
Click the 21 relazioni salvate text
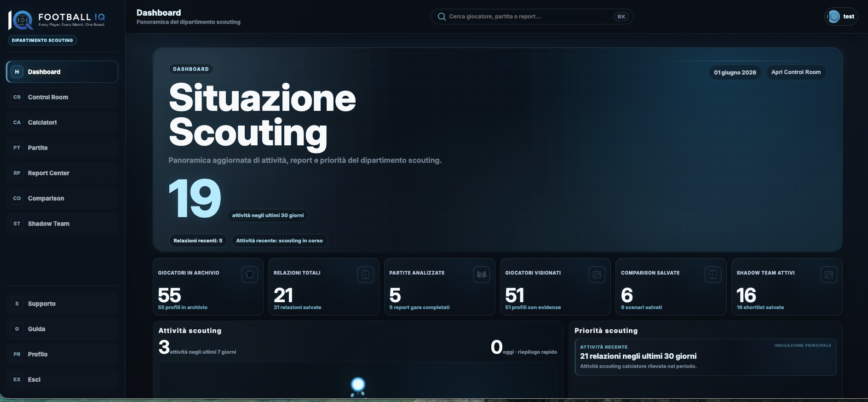[298, 307]
